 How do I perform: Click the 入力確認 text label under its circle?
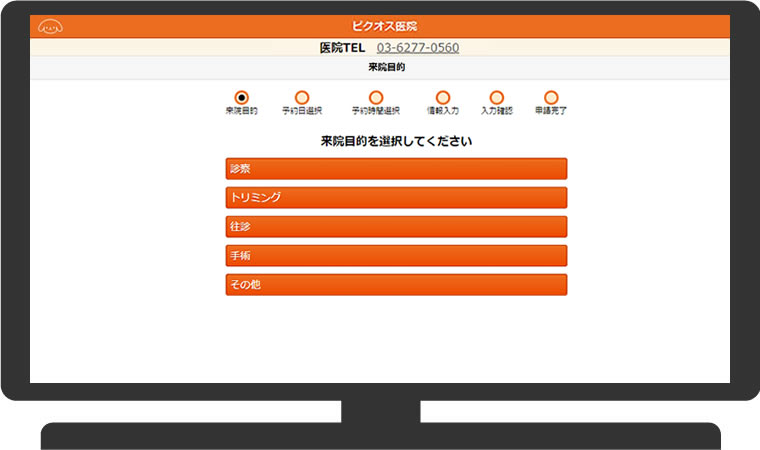[x=496, y=111]
